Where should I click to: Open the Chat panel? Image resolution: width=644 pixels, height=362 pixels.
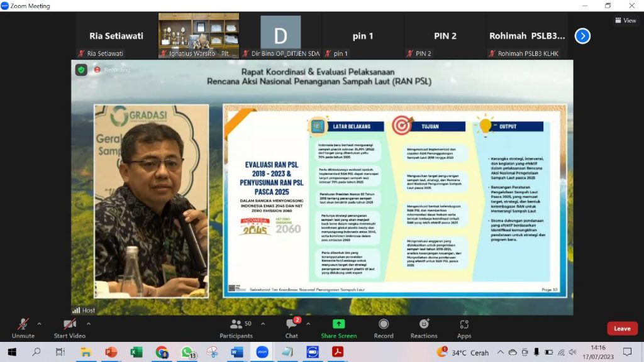[x=291, y=327]
